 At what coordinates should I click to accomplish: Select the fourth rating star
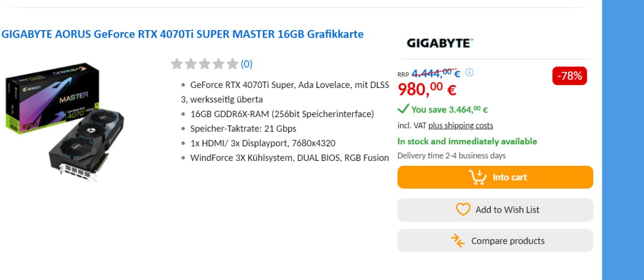click(218, 64)
